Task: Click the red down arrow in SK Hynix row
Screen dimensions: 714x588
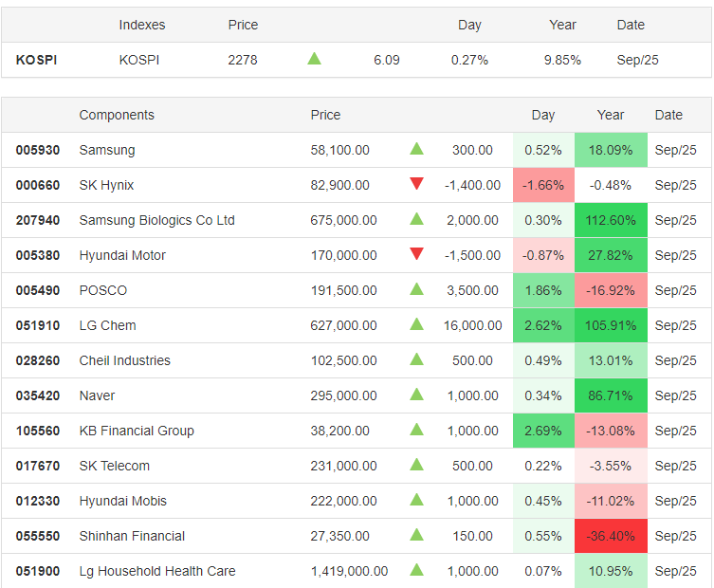Action: 416,184
